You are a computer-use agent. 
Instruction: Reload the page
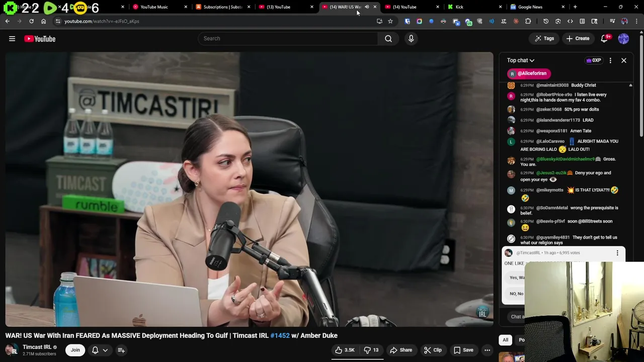click(x=31, y=21)
